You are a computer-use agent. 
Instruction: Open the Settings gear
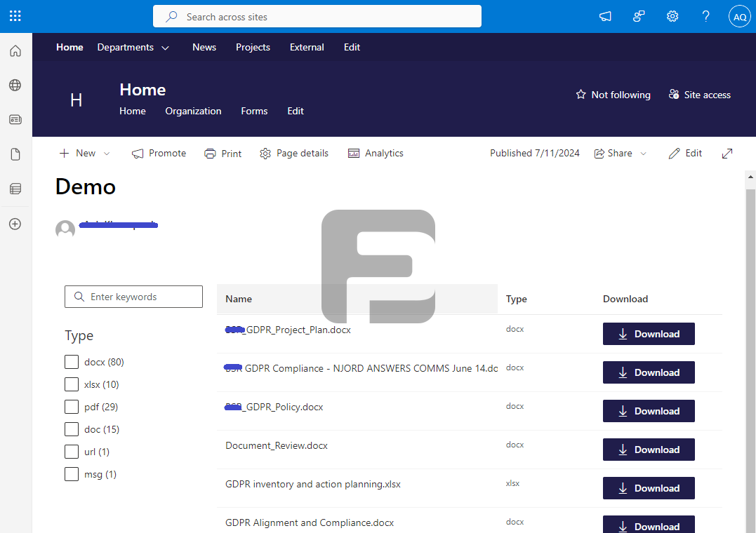[672, 15]
